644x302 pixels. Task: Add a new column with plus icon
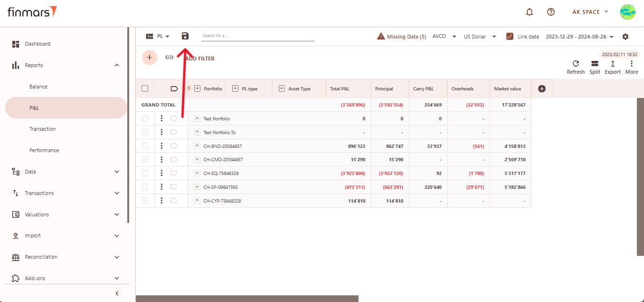542,89
